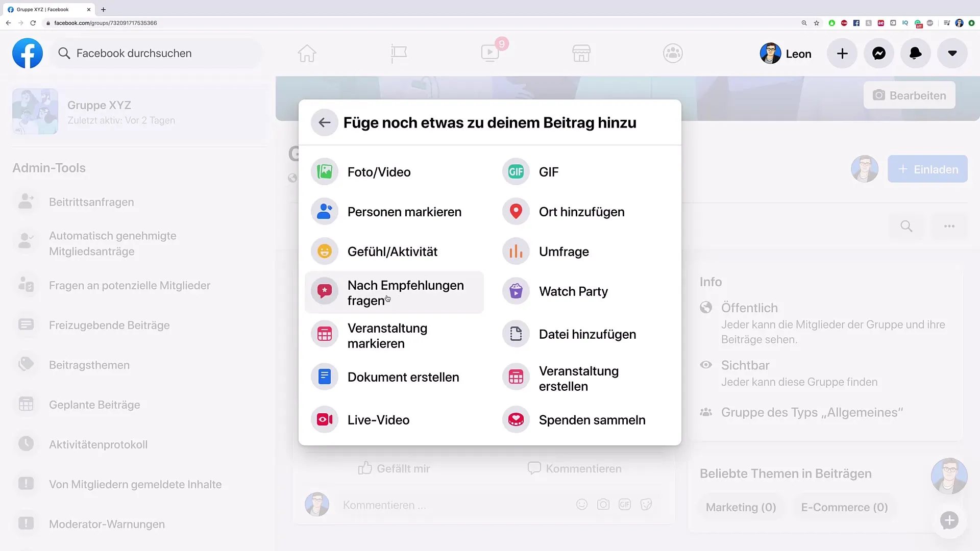This screenshot has height=551, width=980.
Task: Expand Geplante Beiträge section
Action: 93,405
